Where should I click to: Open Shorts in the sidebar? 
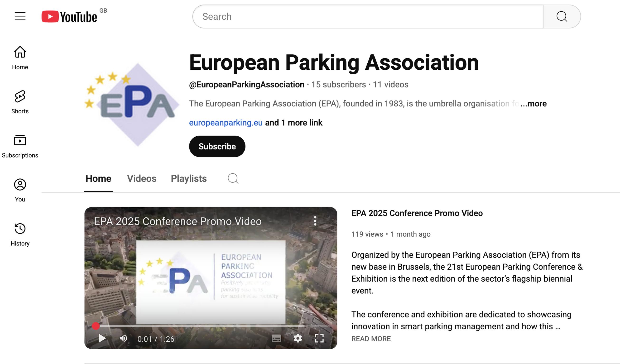20,102
